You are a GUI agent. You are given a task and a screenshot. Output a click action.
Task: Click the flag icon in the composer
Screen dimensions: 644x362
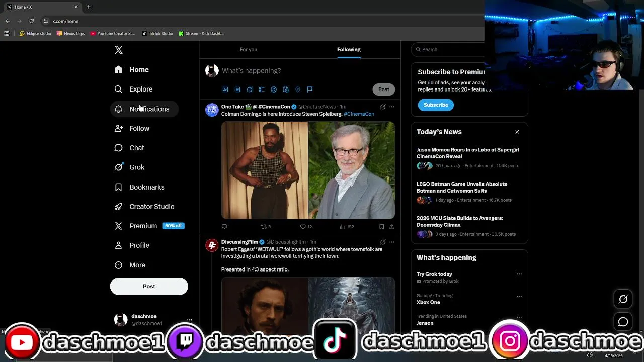tap(310, 89)
